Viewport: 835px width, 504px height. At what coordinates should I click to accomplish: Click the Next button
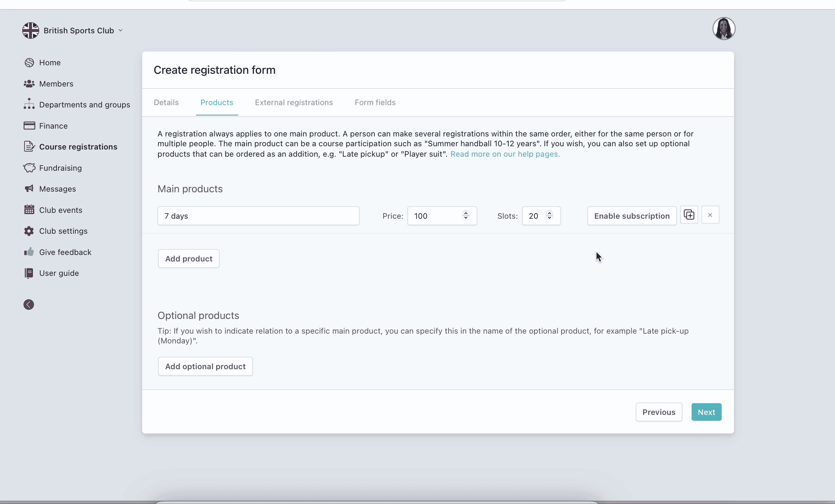click(x=706, y=412)
